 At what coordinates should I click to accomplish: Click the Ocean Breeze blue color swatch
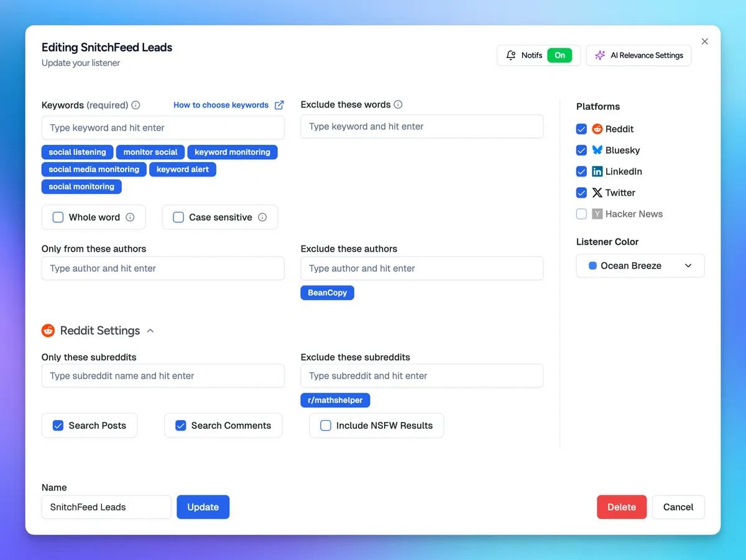592,265
